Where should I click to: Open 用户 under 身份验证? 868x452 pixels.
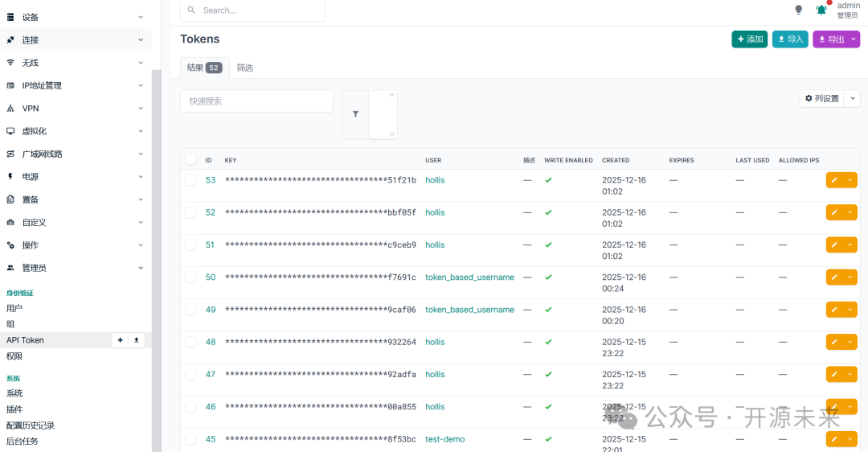[14, 308]
